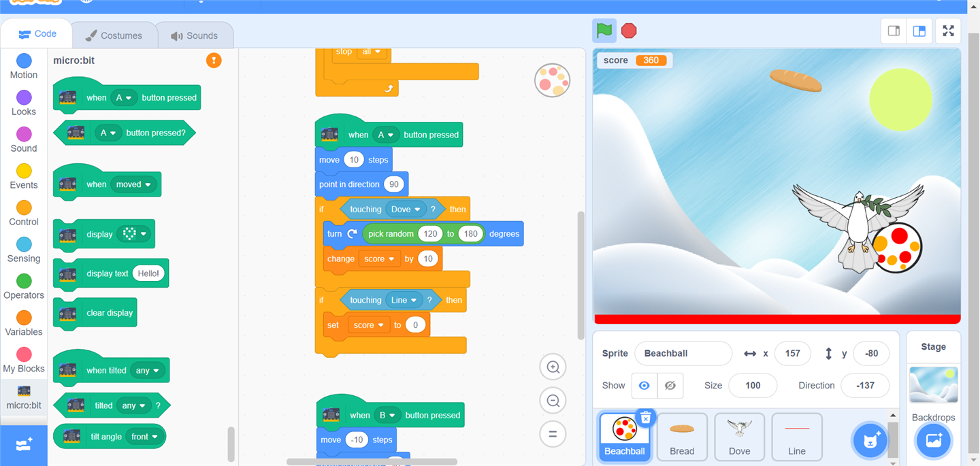Image resolution: width=980 pixels, height=466 pixels.
Task: Switch to small stage layout
Action: coord(894,31)
